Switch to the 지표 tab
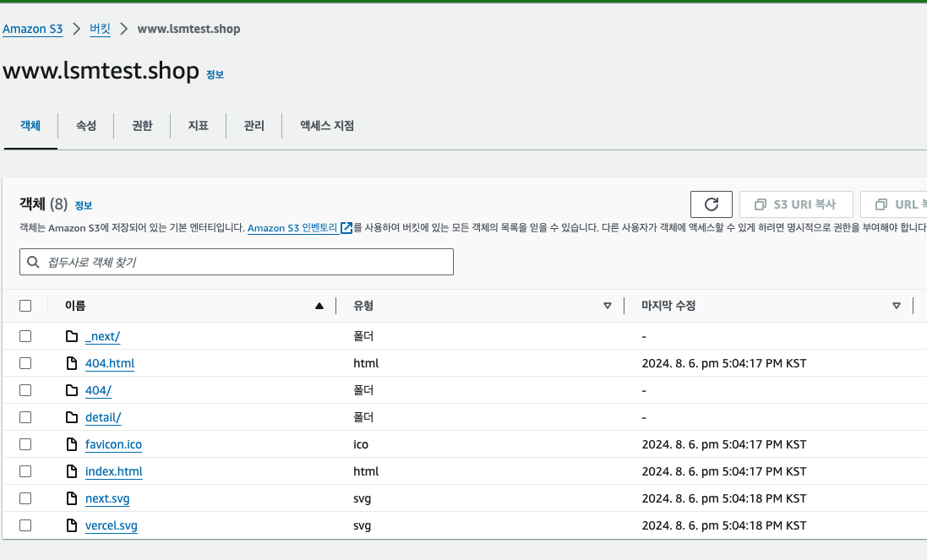This screenshot has width=927, height=560. pos(198,126)
